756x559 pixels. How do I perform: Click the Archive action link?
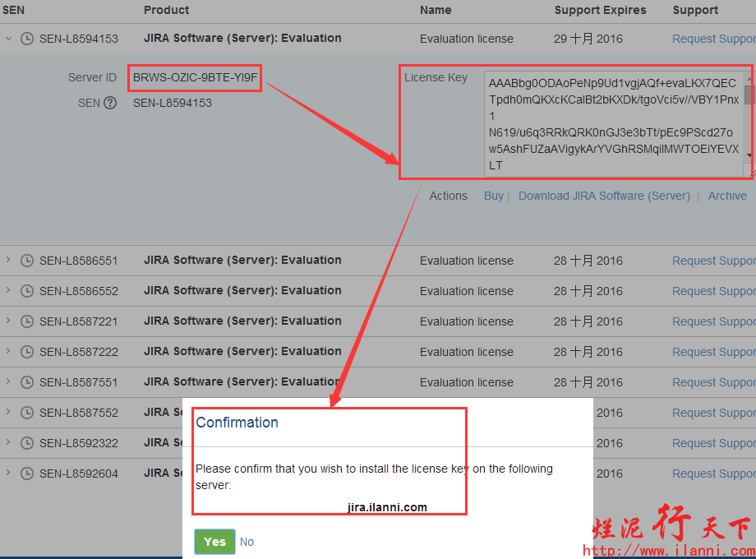[x=727, y=196]
